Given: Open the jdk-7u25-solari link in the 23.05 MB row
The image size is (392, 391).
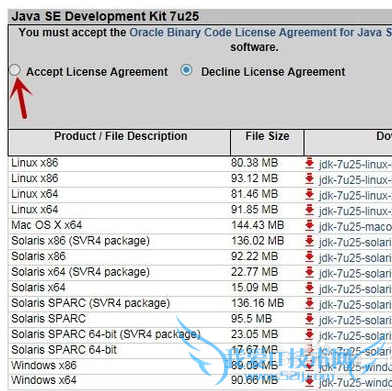Looking at the screenshot, I should 355,336.
